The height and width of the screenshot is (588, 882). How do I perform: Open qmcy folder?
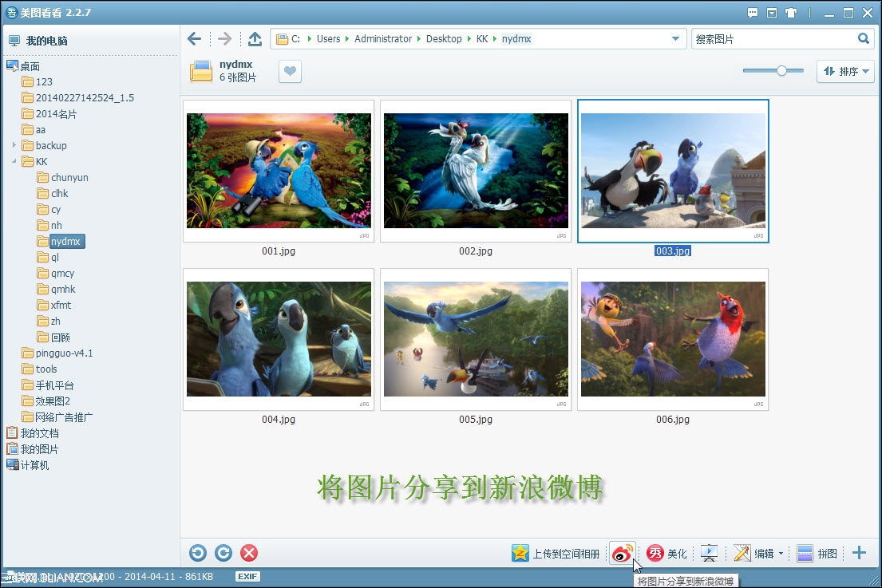[56, 273]
